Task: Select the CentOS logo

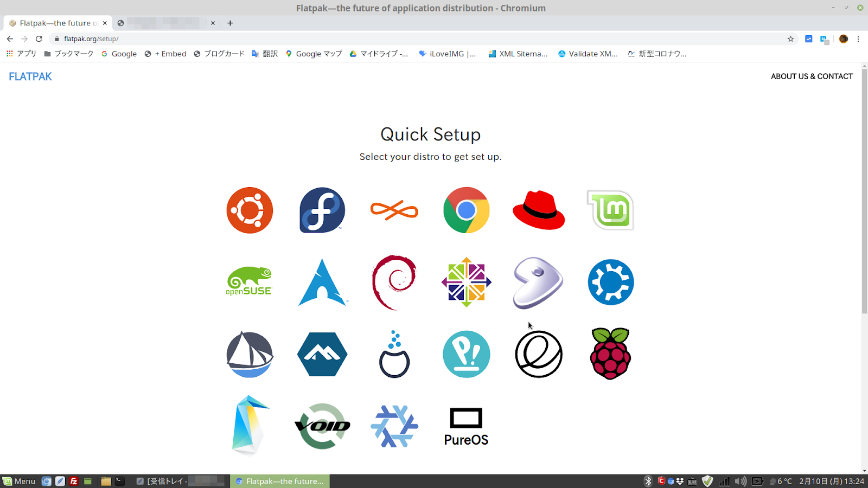Action: [467, 282]
